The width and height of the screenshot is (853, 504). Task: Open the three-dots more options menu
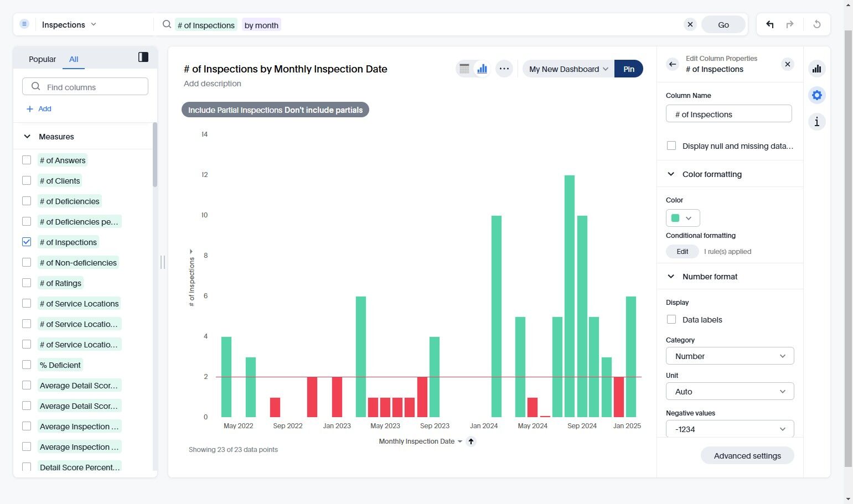point(504,69)
